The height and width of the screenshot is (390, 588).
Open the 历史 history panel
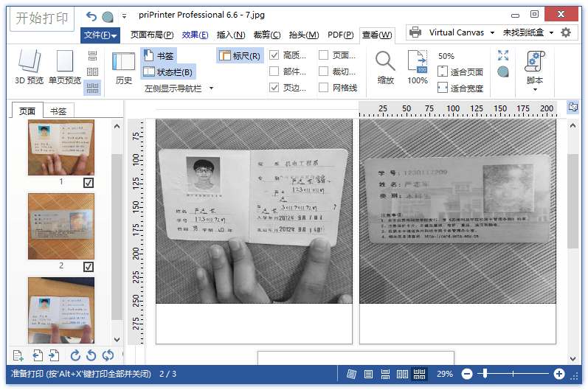123,67
